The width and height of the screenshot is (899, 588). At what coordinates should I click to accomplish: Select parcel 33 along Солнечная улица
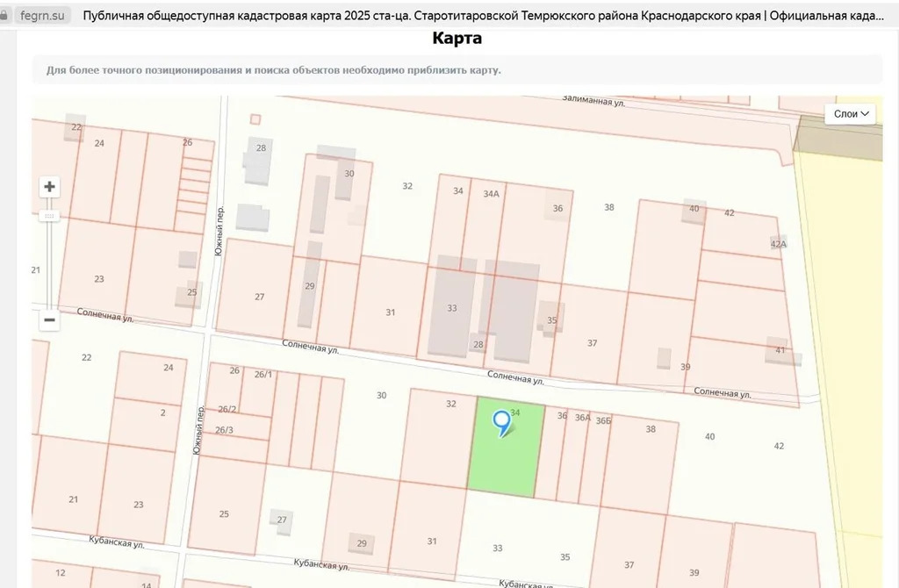click(x=451, y=308)
